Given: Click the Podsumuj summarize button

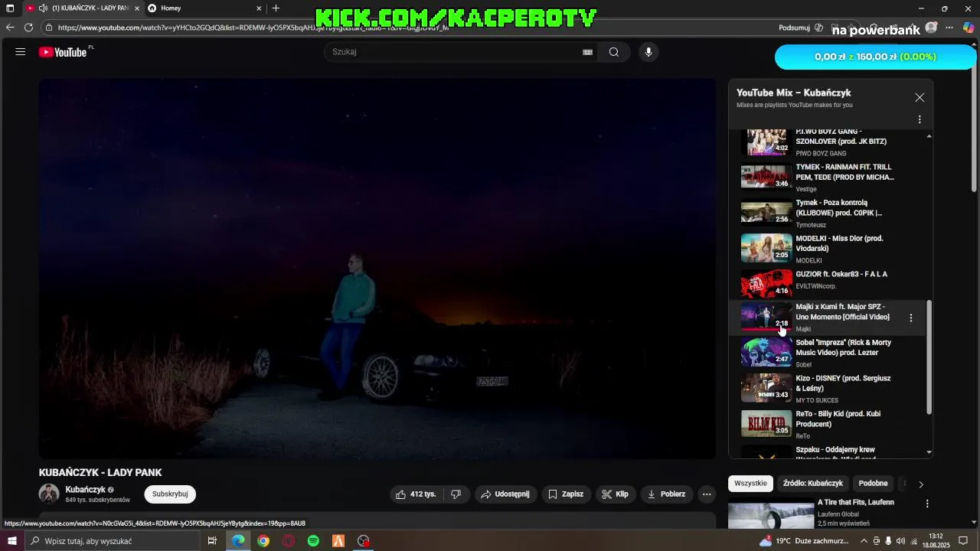Looking at the screenshot, I should (801, 28).
